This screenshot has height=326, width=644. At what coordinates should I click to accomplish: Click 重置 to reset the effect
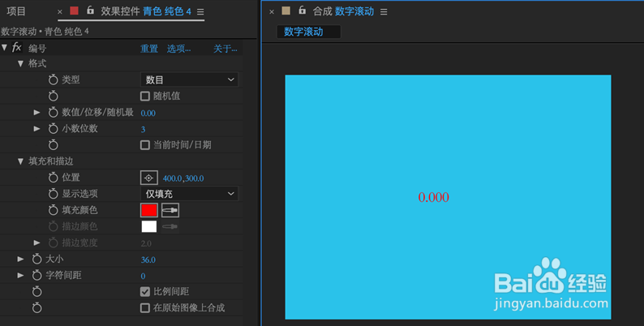[149, 49]
